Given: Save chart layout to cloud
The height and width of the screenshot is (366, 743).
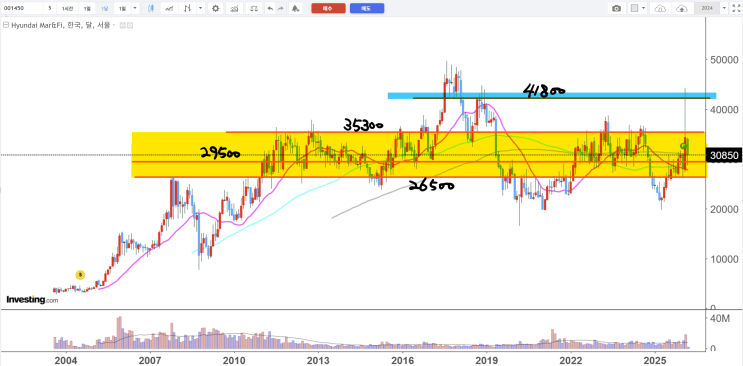Looking at the screenshot, I should [x=682, y=8].
